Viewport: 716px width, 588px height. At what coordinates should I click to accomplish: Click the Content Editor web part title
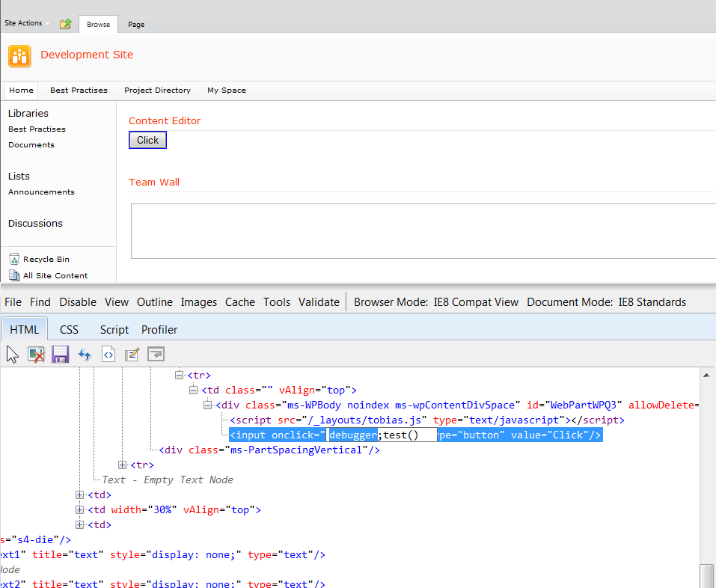[x=165, y=120]
